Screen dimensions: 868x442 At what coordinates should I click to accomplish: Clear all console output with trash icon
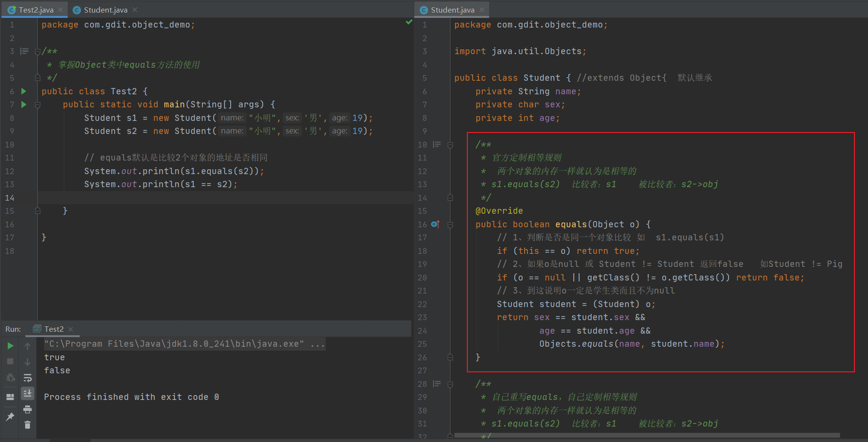pos(28,425)
